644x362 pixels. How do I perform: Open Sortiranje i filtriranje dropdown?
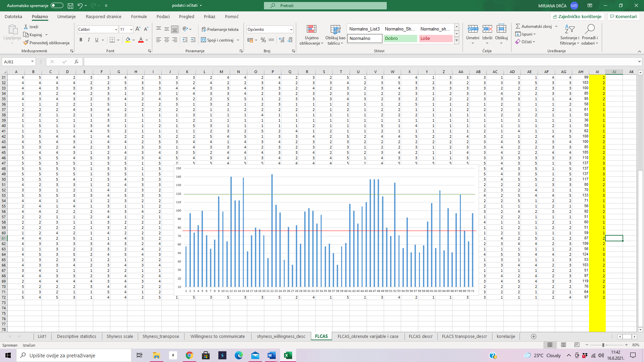(x=570, y=35)
